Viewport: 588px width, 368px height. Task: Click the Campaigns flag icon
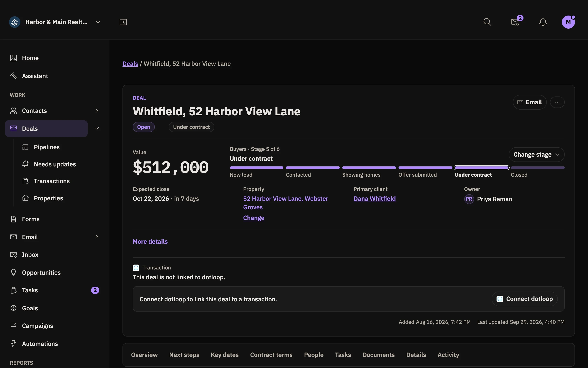(x=13, y=326)
